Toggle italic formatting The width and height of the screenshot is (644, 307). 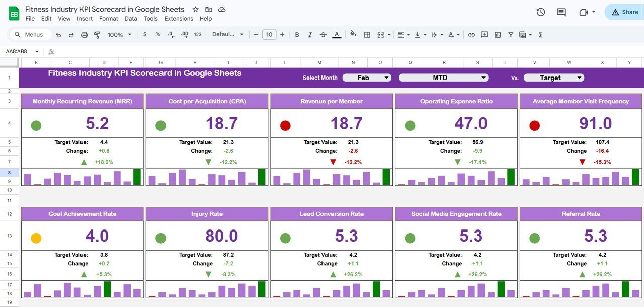309,34
